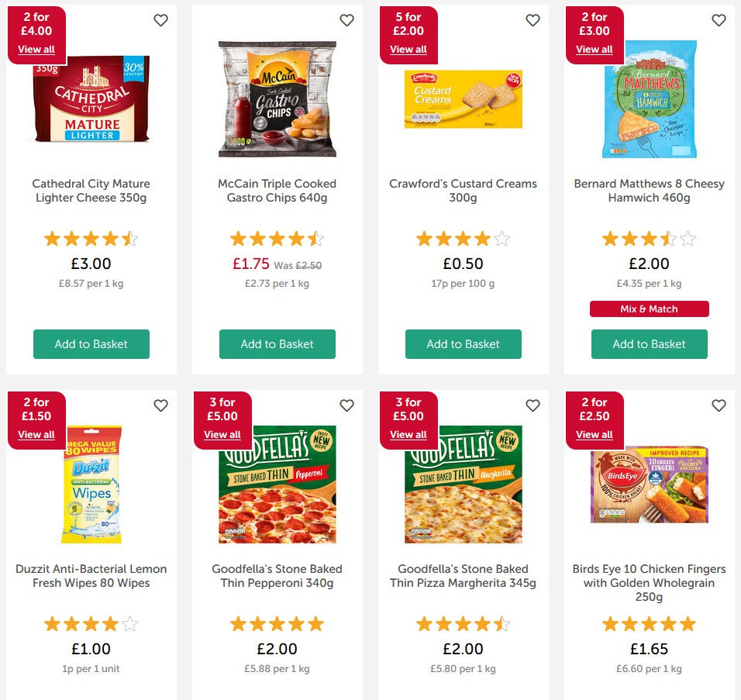Image resolution: width=741 pixels, height=700 pixels.
Task: Save Bernard Matthews Cheesy Hamwich to favourites
Action: click(x=719, y=21)
